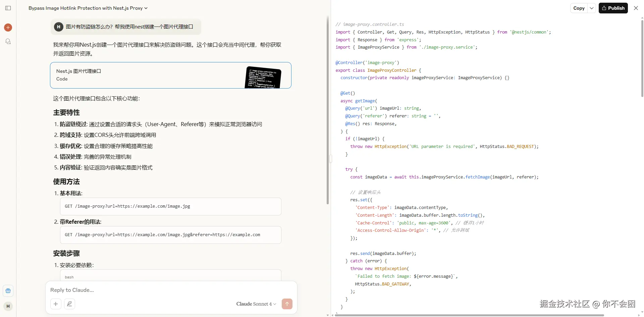
Task: Start a new chat with the orange plus icon
Action: (x=8, y=28)
